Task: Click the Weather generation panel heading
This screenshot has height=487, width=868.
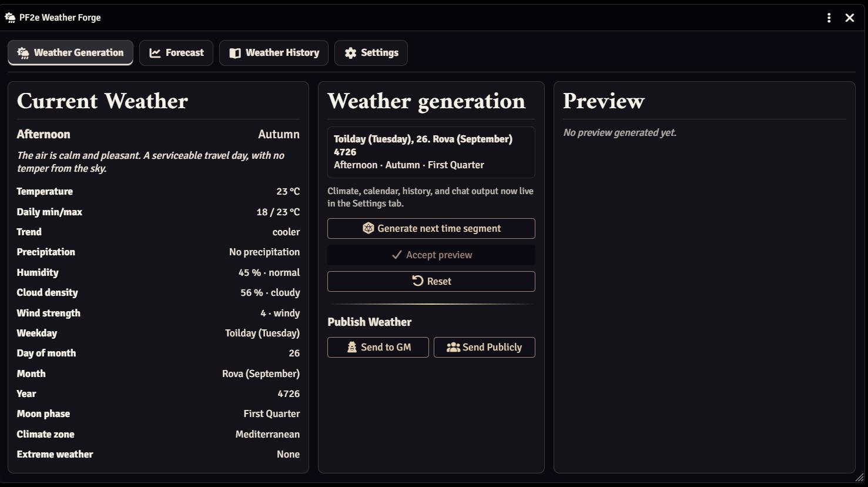Action: 426,102
